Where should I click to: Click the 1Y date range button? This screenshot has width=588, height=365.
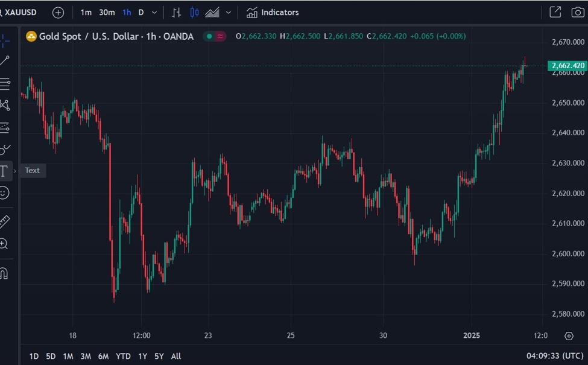click(x=142, y=356)
